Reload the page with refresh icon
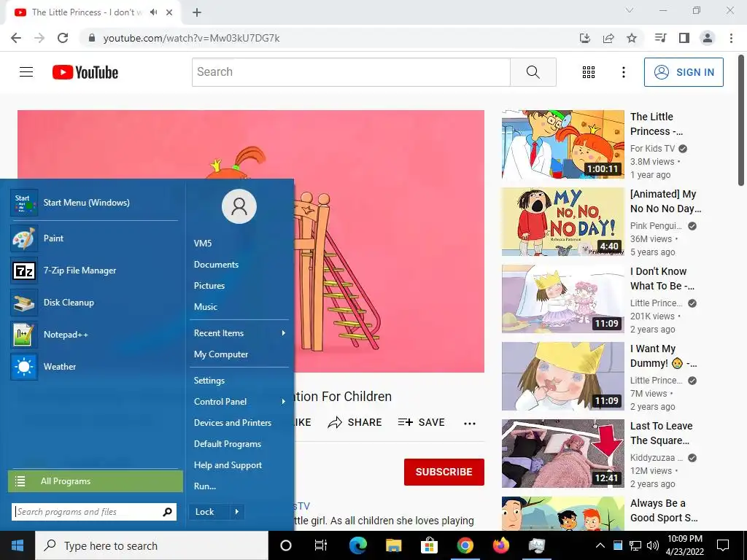 coord(63,38)
